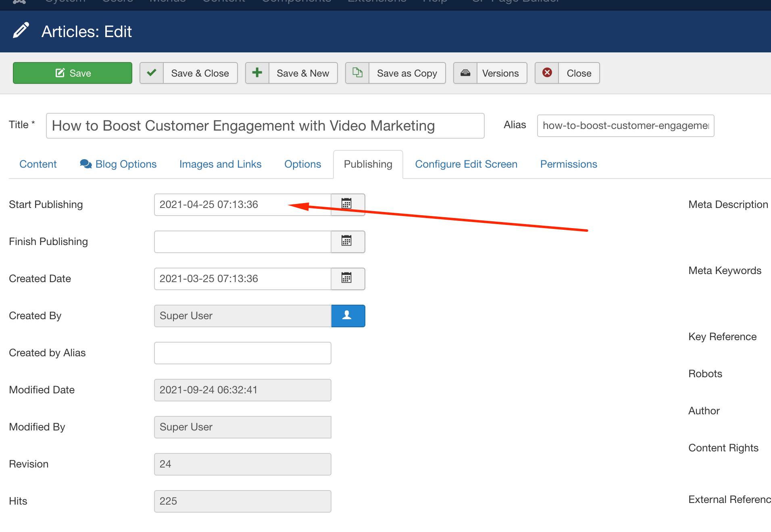This screenshot has height=532, width=771.
Task: Select the Images and Links tab
Action: pos(220,164)
